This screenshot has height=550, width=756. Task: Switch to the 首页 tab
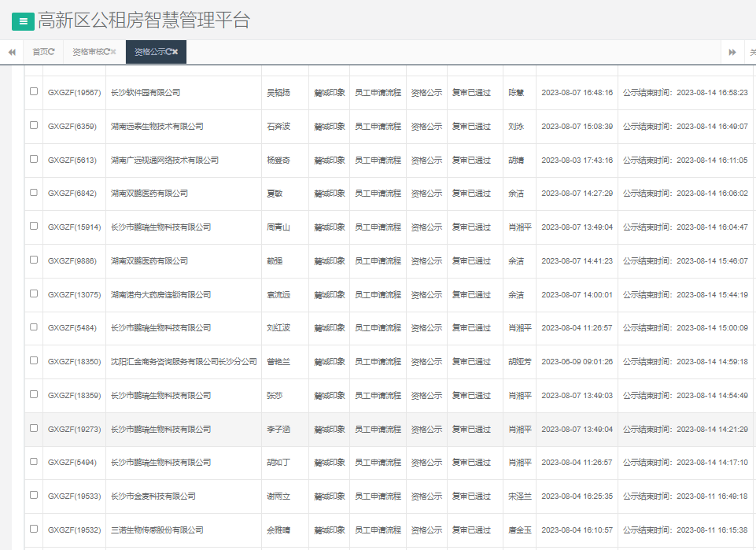pos(40,52)
